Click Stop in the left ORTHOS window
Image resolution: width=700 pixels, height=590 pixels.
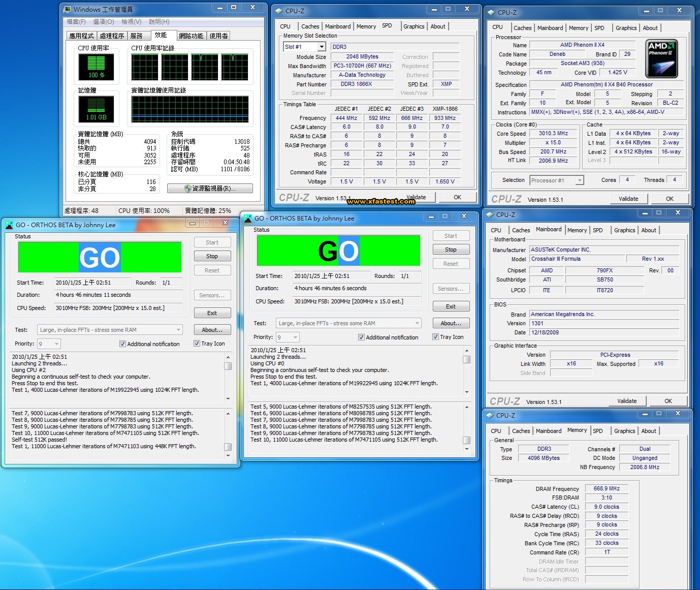[x=212, y=256]
